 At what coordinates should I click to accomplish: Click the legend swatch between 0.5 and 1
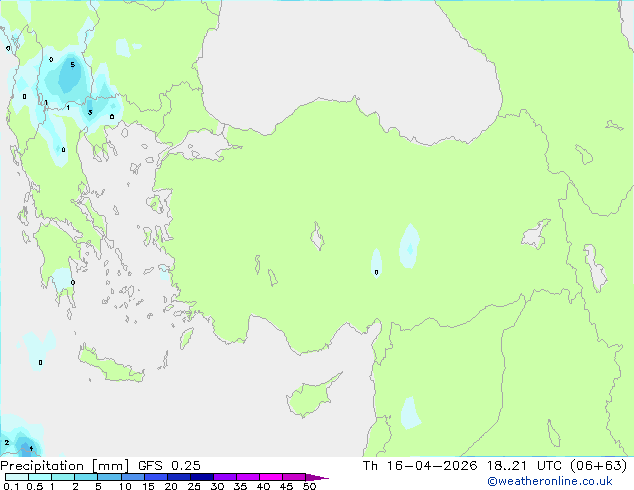pos(40,477)
